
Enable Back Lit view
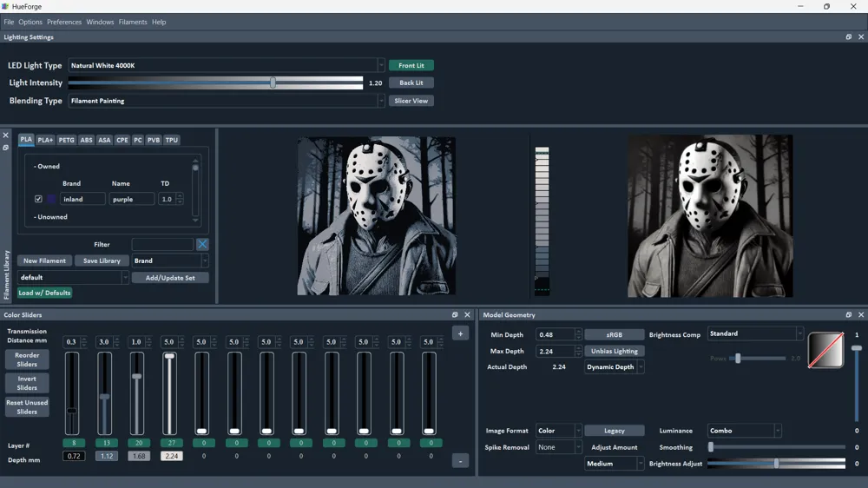point(411,82)
